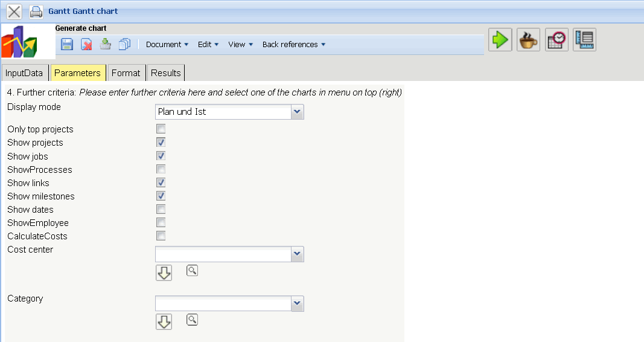Click the green arrow generate chart button
The width and height of the screenshot is (644, 342).
click(x=500, y=40)
